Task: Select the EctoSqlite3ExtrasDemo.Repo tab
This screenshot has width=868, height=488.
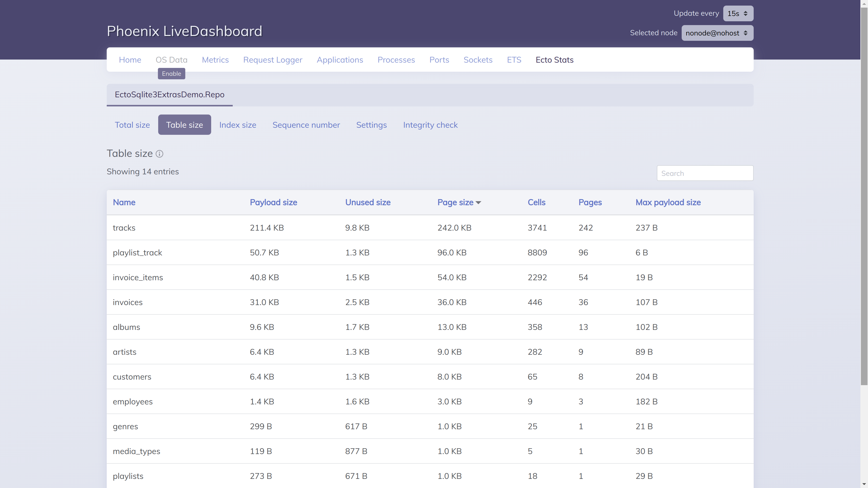Action: (x=170, y=95)
